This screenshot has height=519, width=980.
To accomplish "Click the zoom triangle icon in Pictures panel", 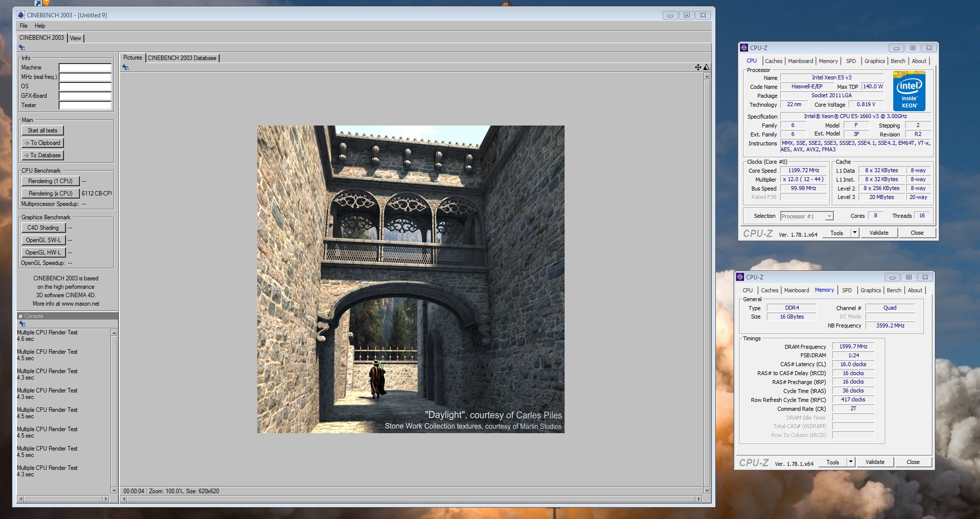I will [706, 67].
